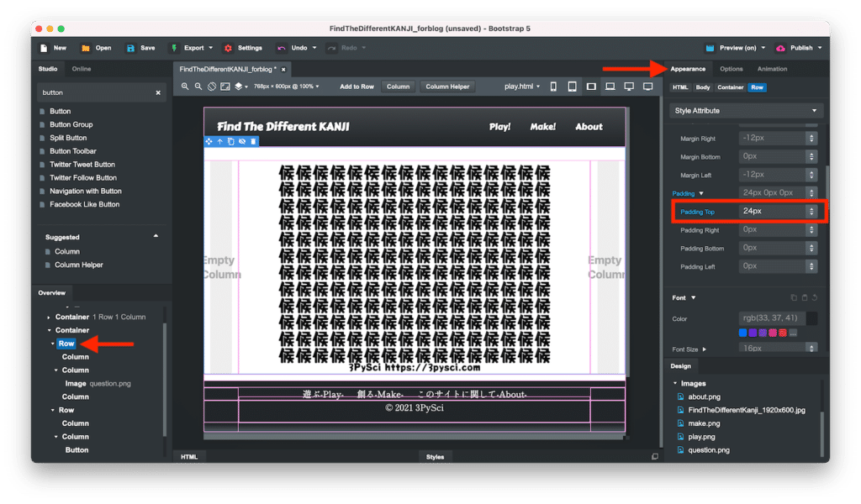Viewport: 861px width, 504px height.
Task: Click the duplicate icon on selected row
Action: 231,141
